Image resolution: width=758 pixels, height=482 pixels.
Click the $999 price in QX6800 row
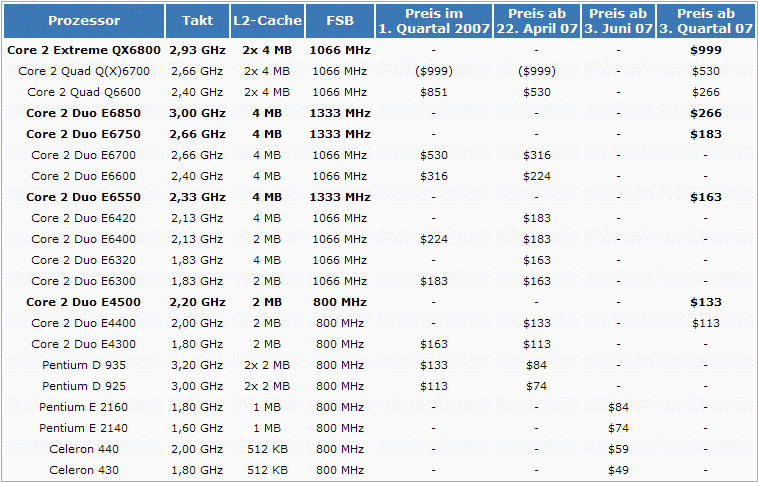pyautogui.click(x=706, y=50)
